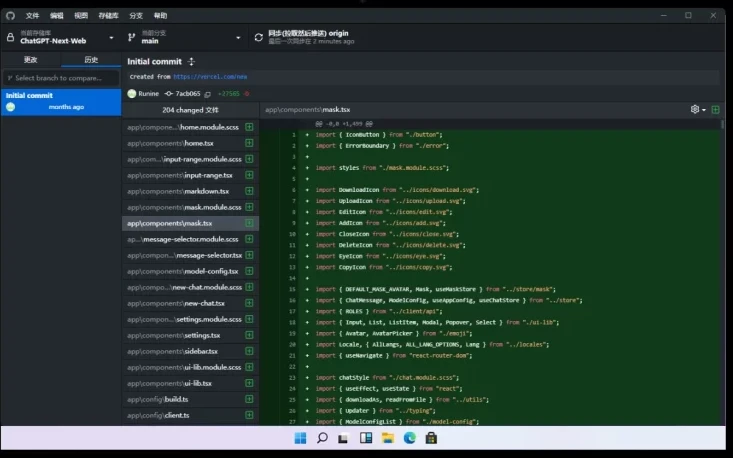Open the 存储库 menu
733x458 pixels.
pos(108,15)
